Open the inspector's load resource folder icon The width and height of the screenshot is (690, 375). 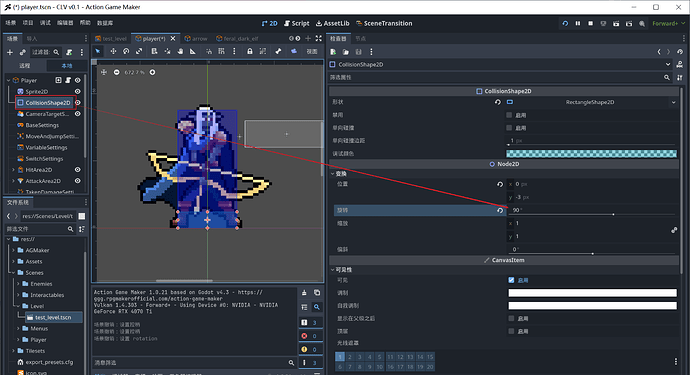click(346, 52)
